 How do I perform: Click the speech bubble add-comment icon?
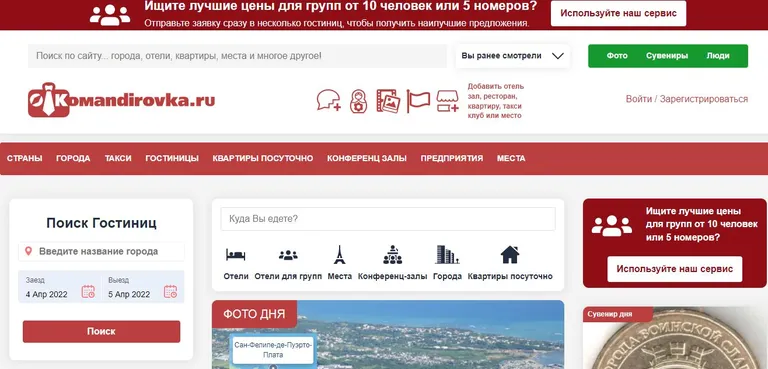coord(329,100)
